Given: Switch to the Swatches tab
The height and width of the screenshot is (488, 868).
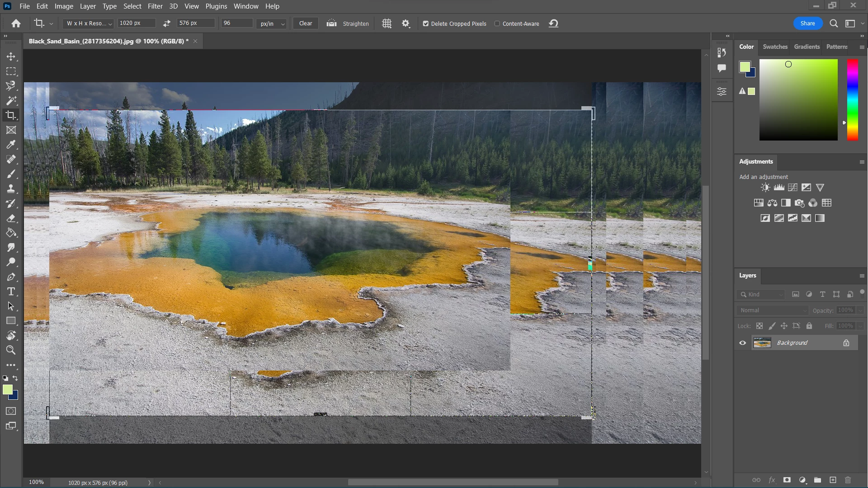Looking at the screenshot, I should coord(775,47).
